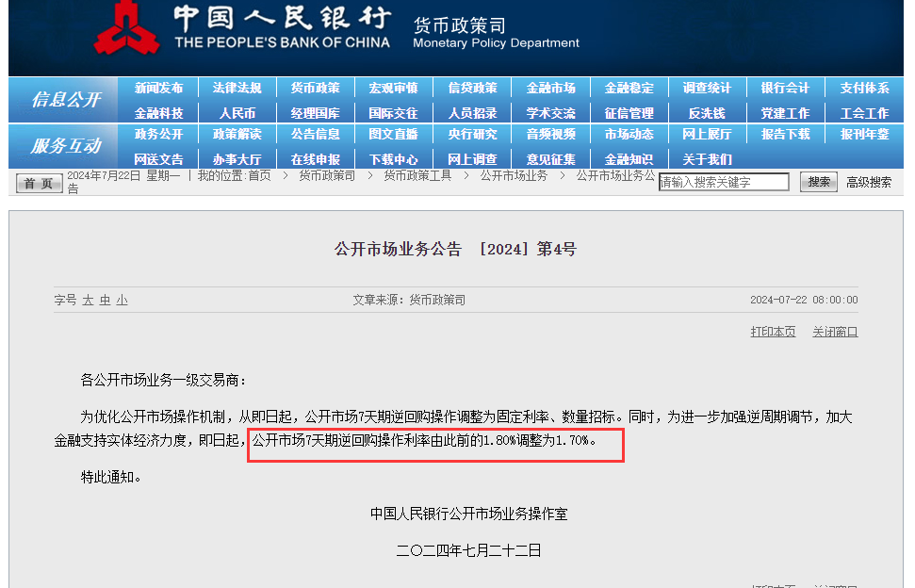The image size is (915, 588).
Task: Click the date line 二〇二四年七月二十二日
Action: [x=468, y=550]
